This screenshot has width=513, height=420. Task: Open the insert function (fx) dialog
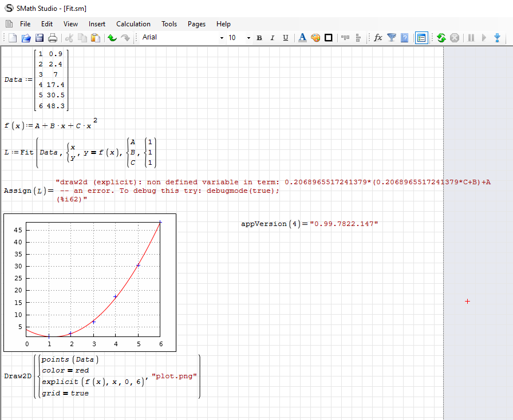point(378,38)
